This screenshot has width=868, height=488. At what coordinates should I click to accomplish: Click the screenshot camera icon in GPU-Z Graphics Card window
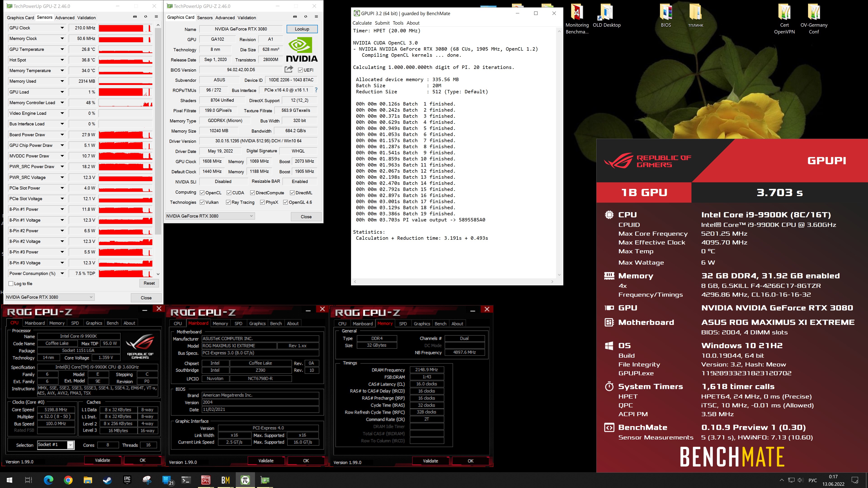coord(295,16)
